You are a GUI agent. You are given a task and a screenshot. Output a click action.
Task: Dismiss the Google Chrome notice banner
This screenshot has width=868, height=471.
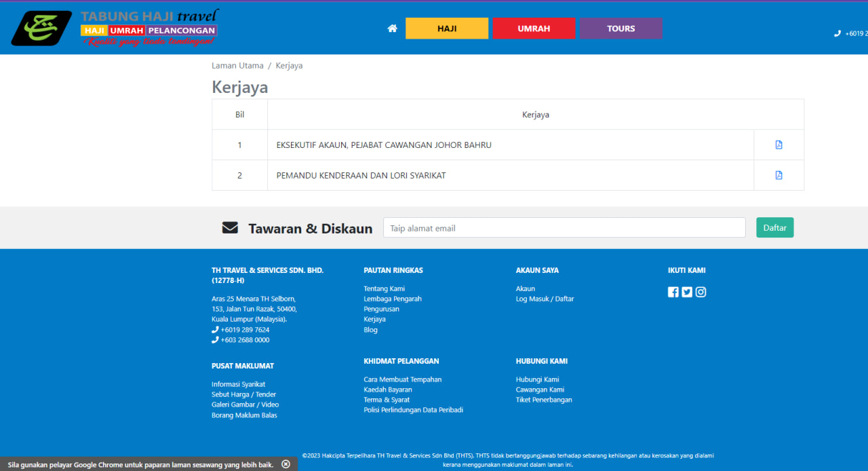pyautogui.click(x=285, y=464)
